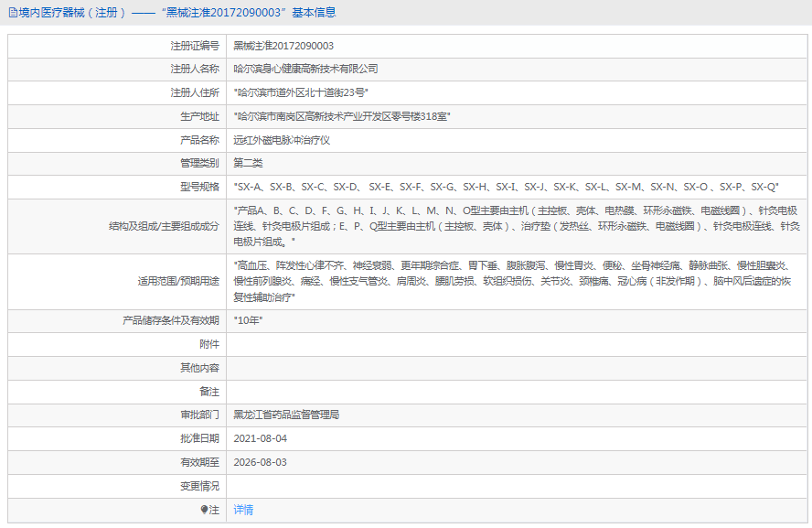This screenshot has height=528, width=812.
Task: Select the validity value "10年"
Action: click(248, 321)
